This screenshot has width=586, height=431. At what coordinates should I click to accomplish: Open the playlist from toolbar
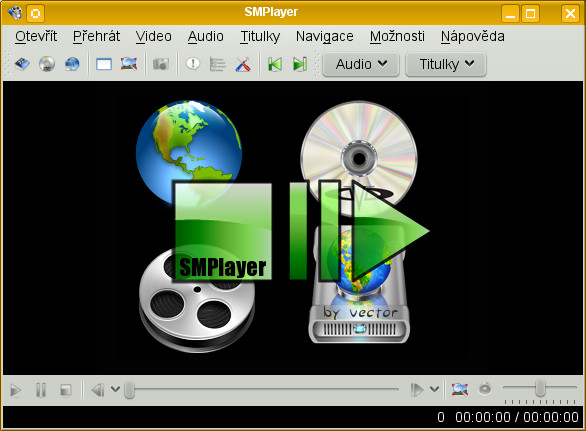(218, 64)
